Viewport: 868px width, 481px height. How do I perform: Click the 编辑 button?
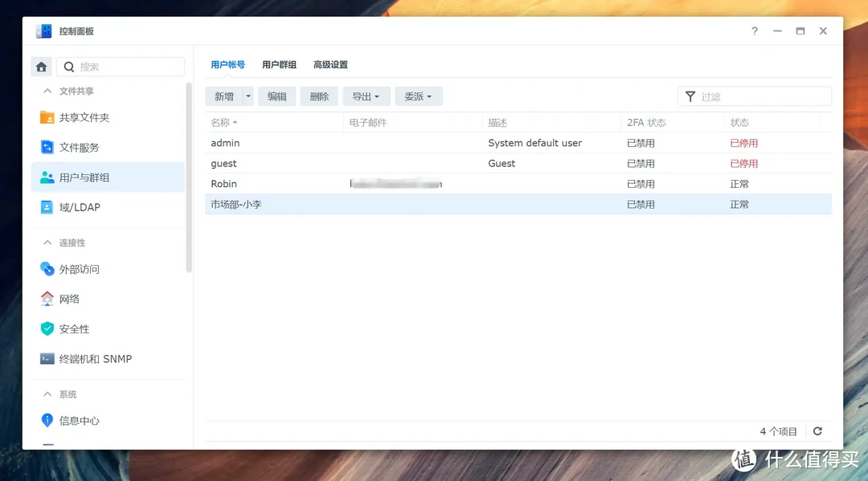[x=276, y=96]
